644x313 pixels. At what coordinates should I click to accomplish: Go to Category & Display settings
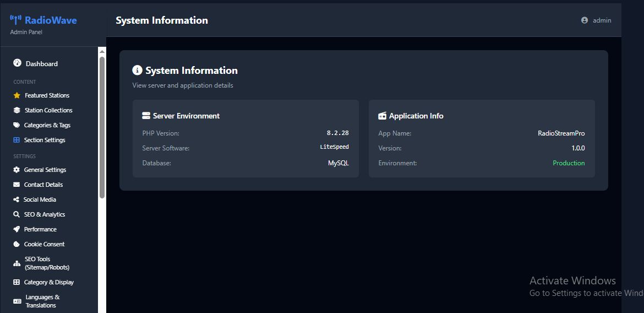coord(48,282)
